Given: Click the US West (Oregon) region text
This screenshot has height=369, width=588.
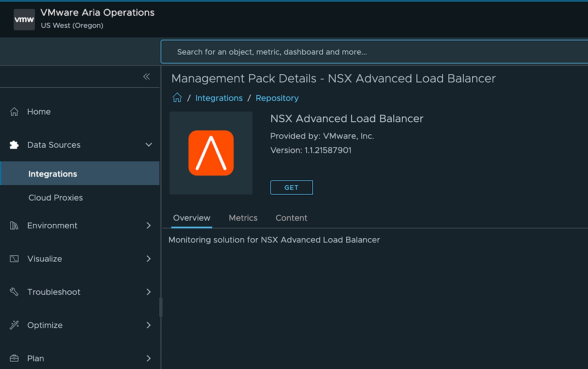Looking at the screenshot, I should pyautogui.click(x=72, y=25).
